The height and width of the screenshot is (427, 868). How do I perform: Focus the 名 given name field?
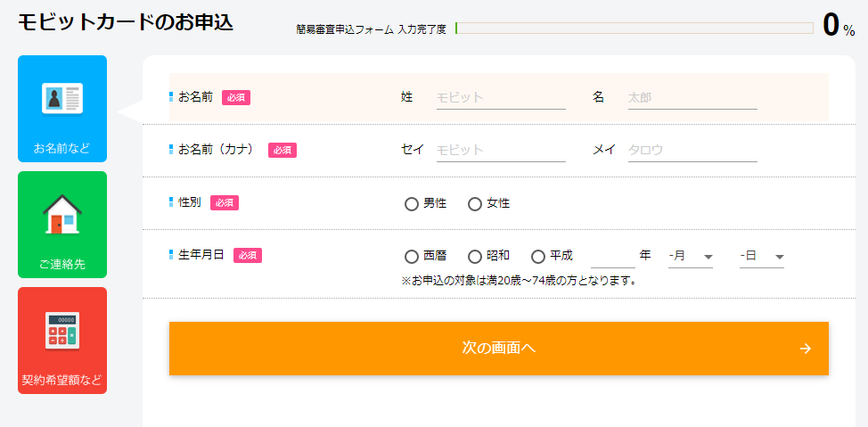point(692,97)
